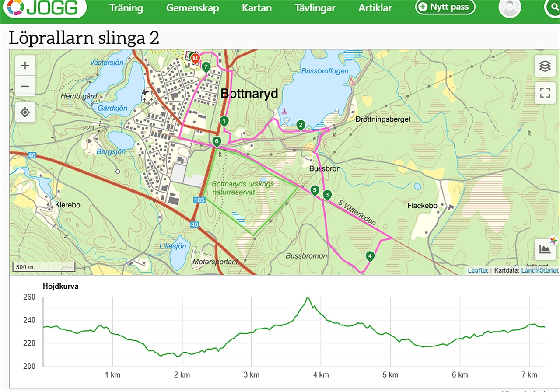
Task: Select kilometer marker 7 near the start
Action: (x=206, y=67)
